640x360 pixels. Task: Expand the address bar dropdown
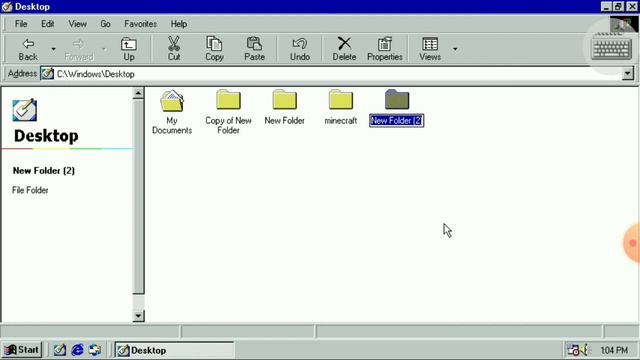(628, 74)
